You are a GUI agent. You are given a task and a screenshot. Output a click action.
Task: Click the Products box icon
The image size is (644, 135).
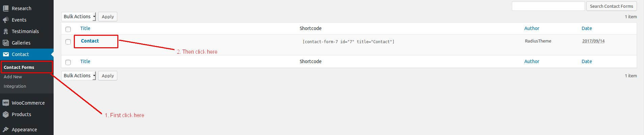click(6, 114)
